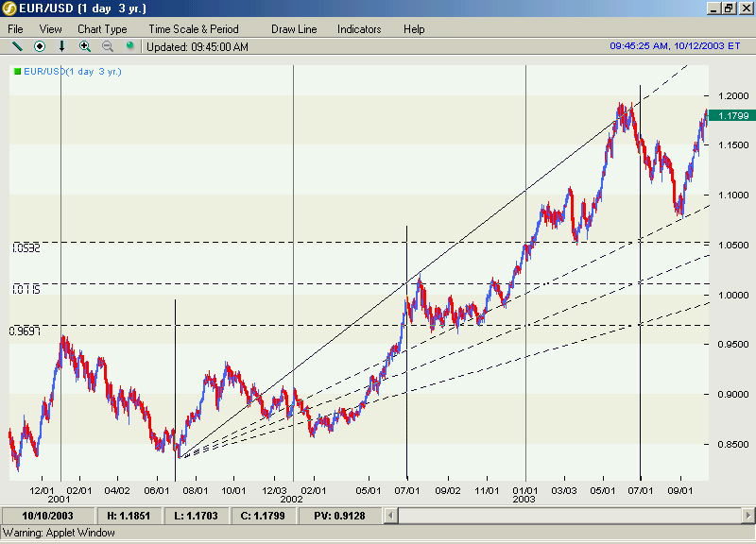This screenshot has height=544, width=756.
Task: Click the green status ball icon
Action: 129,45
